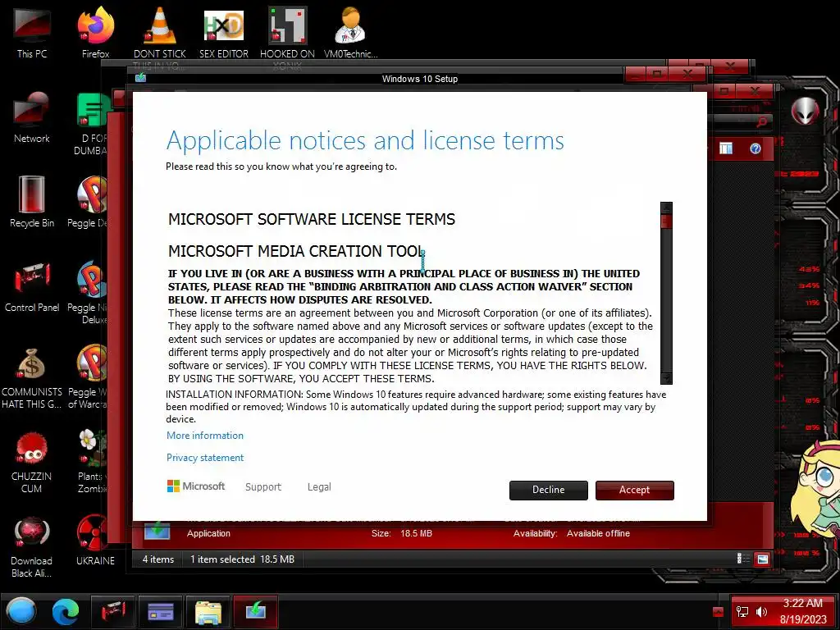Click the blue help icon in Explorer window
This screenshot has width=840, height=630.
coord(756,148)
